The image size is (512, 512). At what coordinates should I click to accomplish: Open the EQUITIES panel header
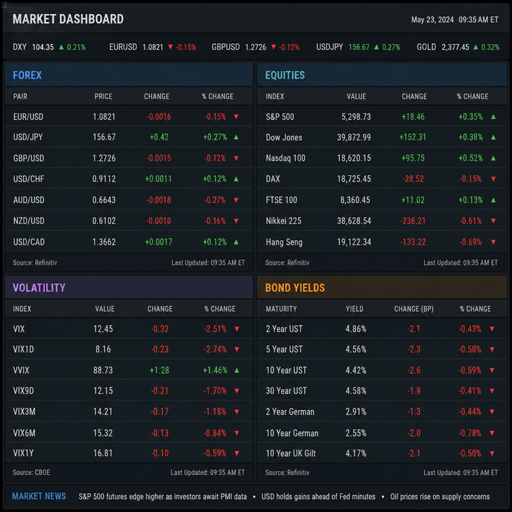coord(382,75)
